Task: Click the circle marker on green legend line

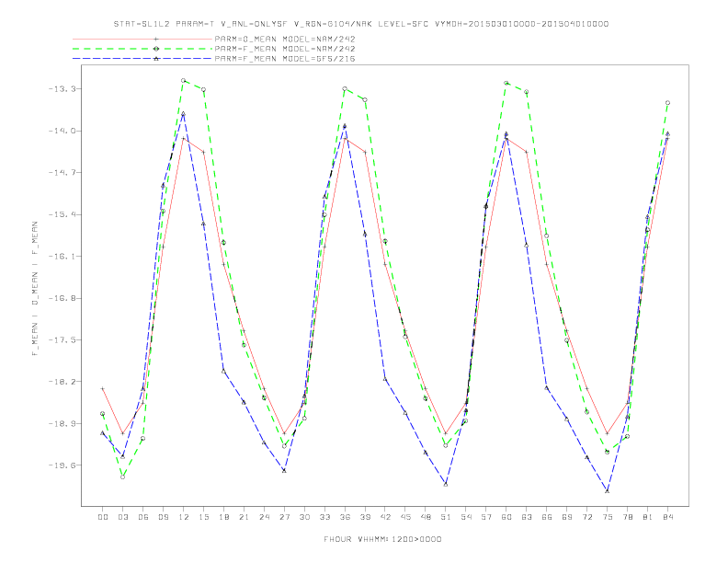Action: pos(156,49)
